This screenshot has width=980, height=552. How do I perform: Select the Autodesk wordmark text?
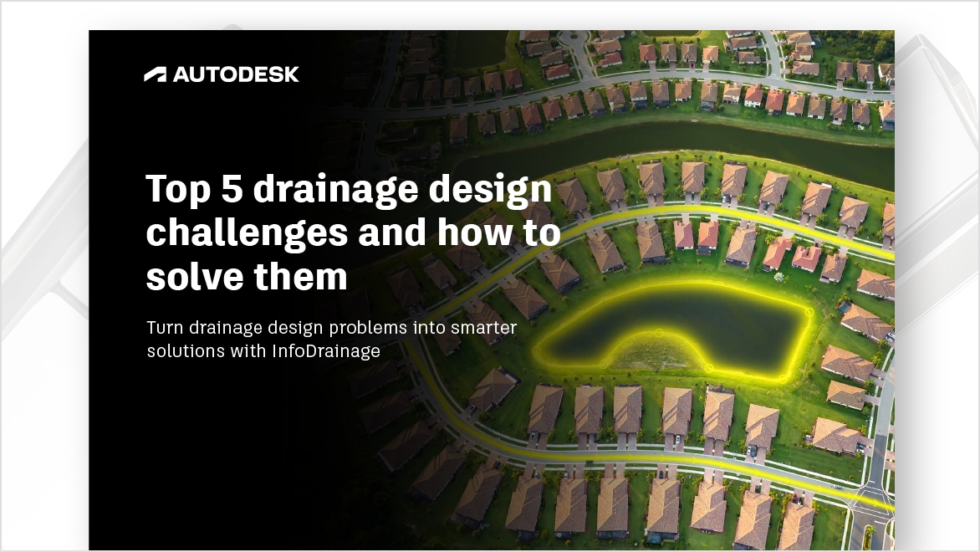237,74
